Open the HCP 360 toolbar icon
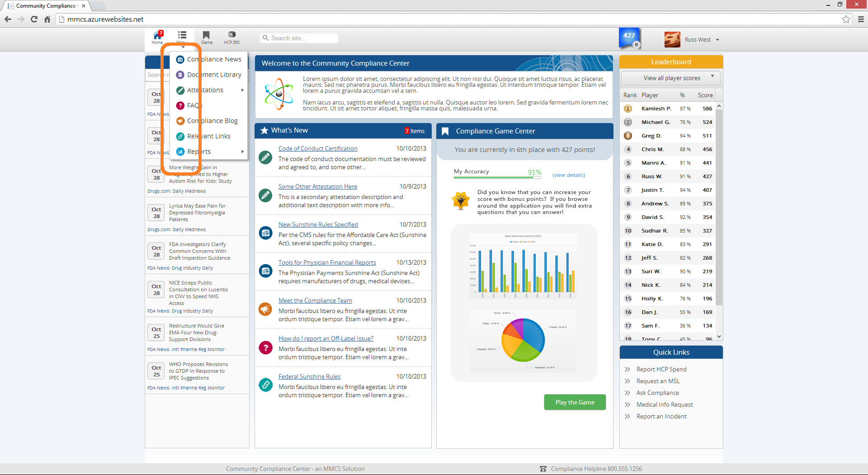 [x=231, y=37]
